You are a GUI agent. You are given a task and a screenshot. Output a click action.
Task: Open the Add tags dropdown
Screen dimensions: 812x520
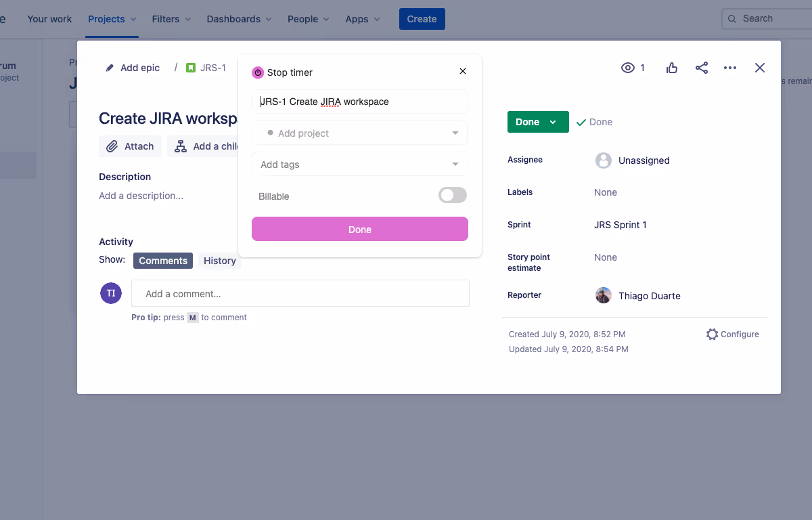point(360,165)
